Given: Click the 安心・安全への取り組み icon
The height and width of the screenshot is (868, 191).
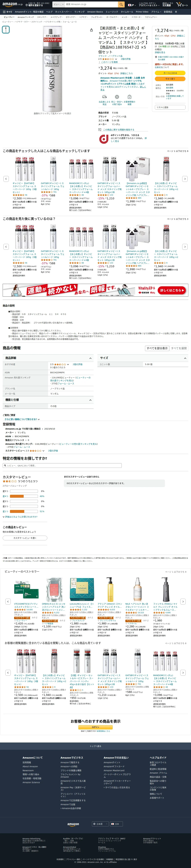Looking at the screenshot, I should tap(117, 97).
